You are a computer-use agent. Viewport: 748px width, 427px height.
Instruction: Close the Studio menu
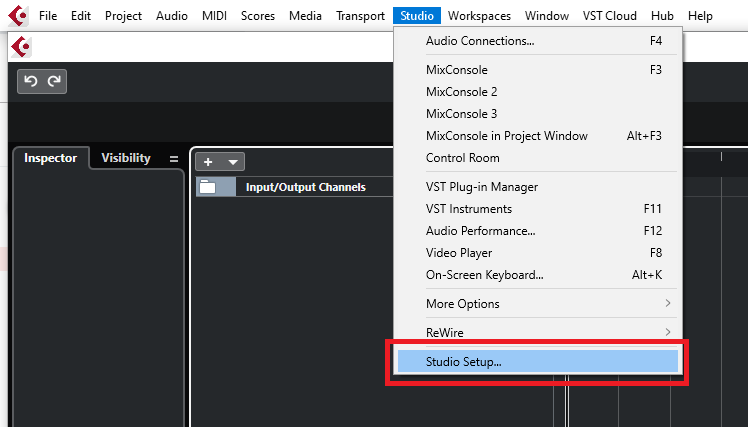(x=417, y=16)
